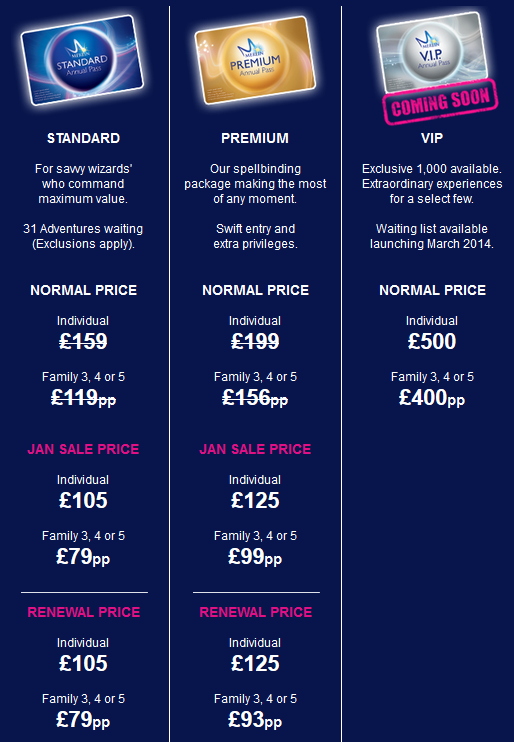Click the pink Coming Soon stamp
The image size is (514, 742).
pos(441,102)
